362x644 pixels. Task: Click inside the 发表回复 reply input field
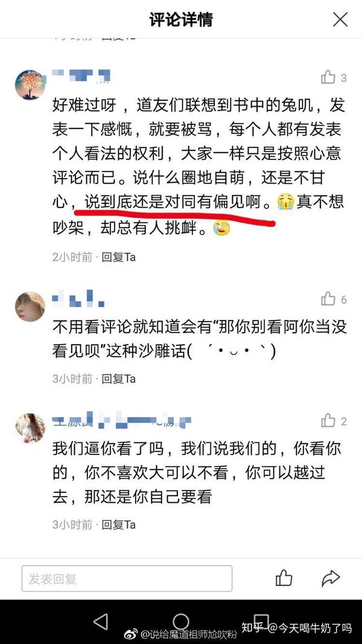[127, 579]
